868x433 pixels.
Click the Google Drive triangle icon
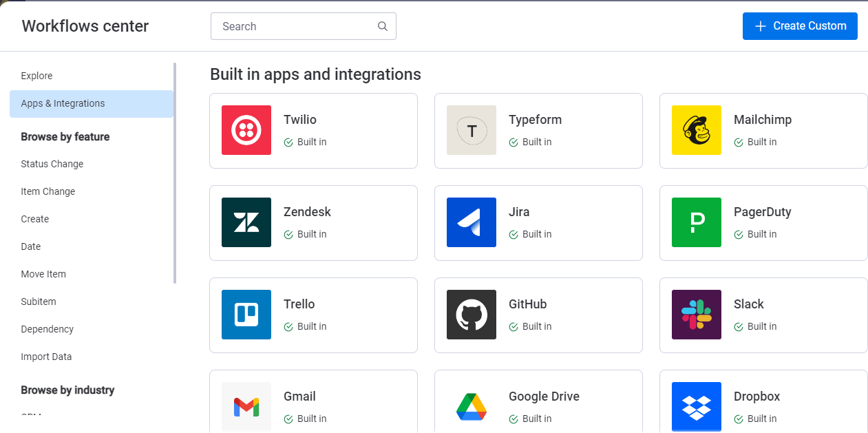[x=471, y=406]
